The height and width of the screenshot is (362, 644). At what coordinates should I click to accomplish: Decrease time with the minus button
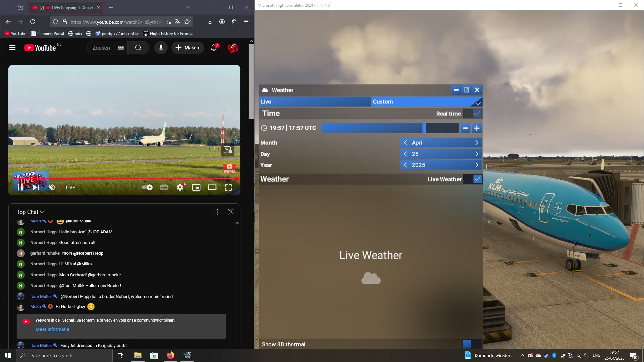point(465,128)
